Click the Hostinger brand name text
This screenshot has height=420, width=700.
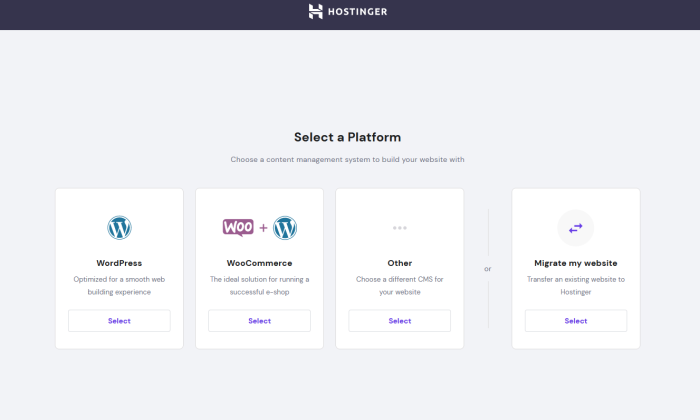click(359, 12)
